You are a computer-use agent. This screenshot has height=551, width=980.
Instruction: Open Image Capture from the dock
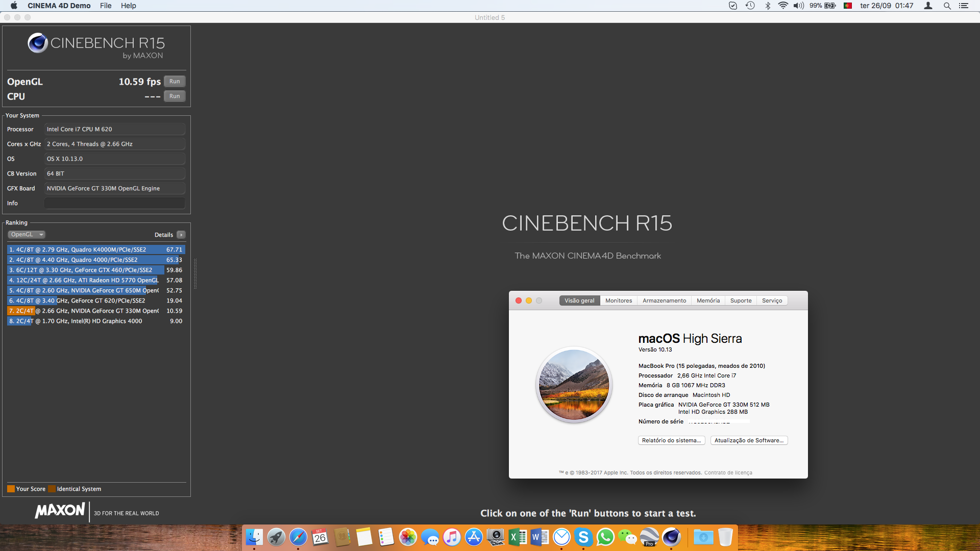(x=496, y=537)
